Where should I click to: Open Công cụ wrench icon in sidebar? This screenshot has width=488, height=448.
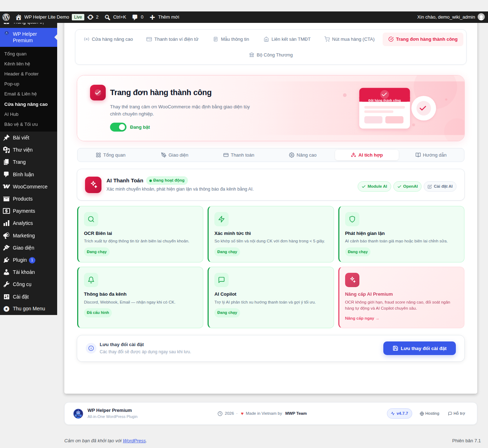pos(6,284)
